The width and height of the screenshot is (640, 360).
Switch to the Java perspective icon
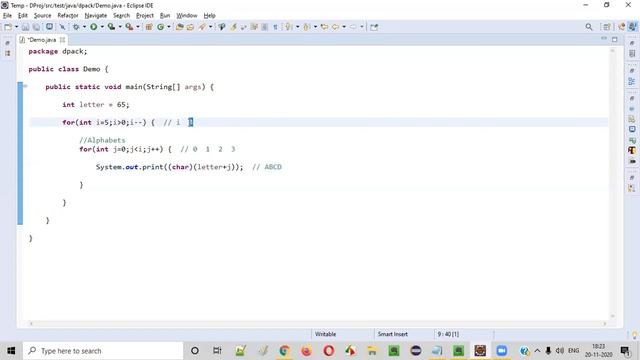tap(632, 27)
